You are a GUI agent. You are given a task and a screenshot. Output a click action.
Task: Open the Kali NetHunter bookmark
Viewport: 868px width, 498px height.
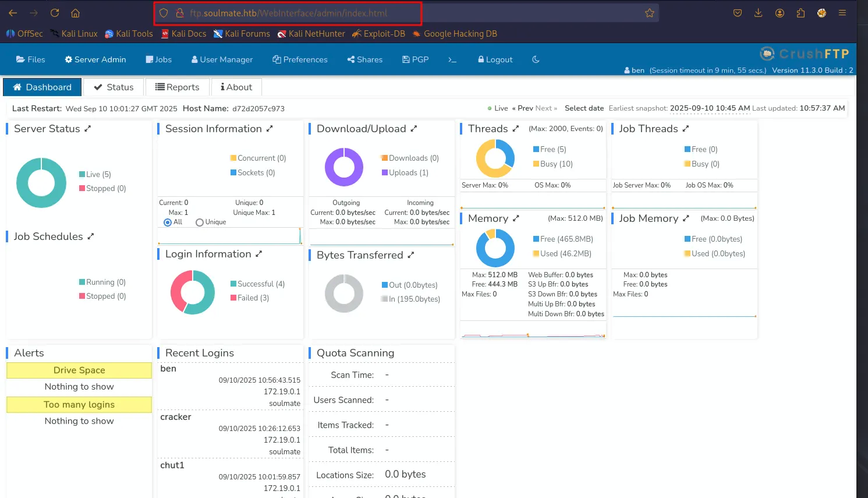coord(311,34)
